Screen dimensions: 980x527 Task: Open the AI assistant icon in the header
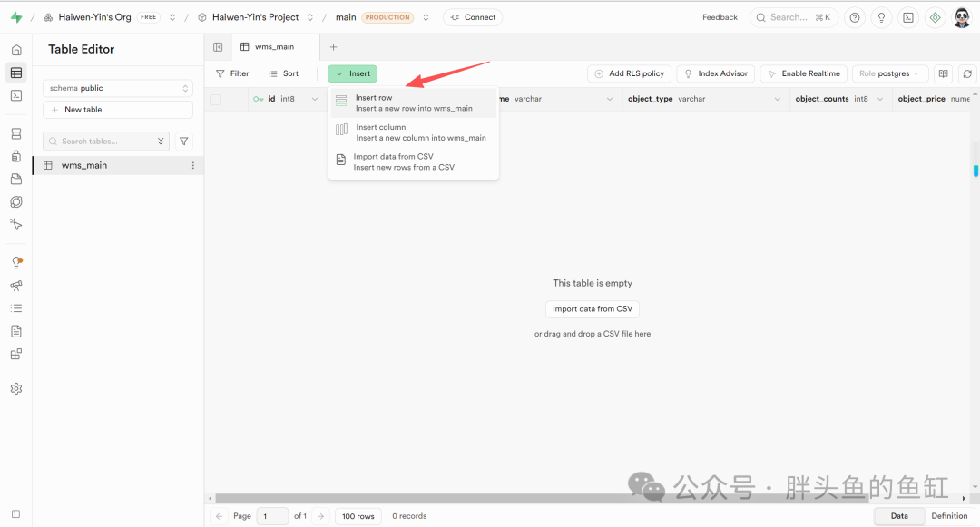(935, 17)
